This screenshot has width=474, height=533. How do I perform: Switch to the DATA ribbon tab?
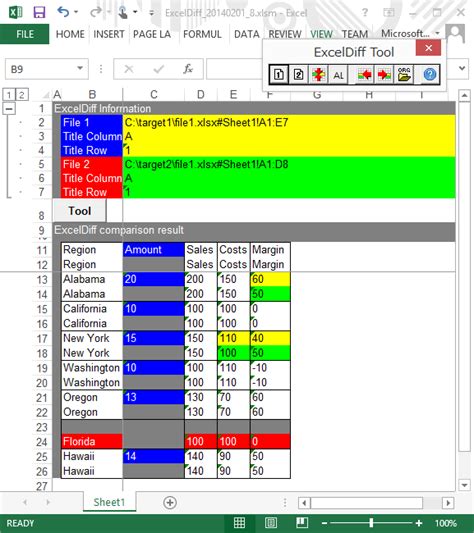pos(247,34)
